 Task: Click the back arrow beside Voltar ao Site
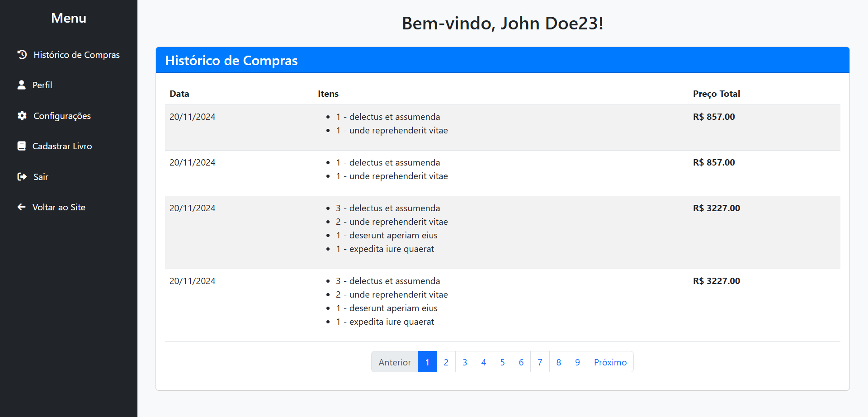point(22,207)
